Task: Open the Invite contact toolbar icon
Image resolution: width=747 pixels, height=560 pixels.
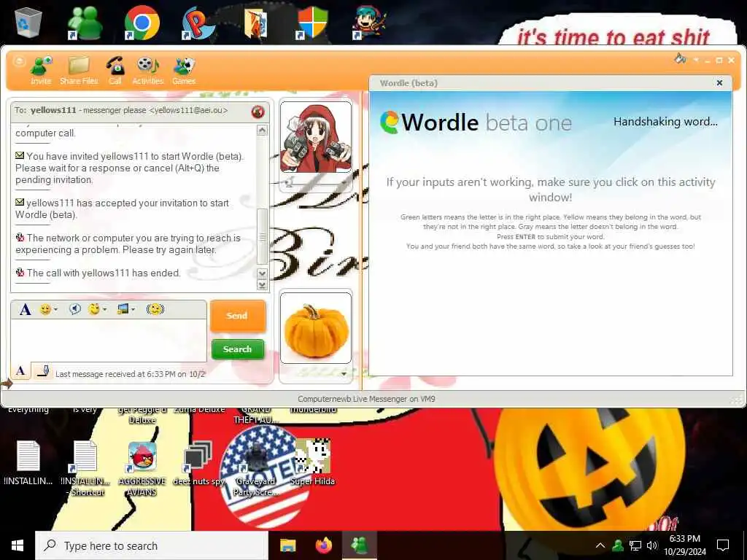Action: click(41, 71)
